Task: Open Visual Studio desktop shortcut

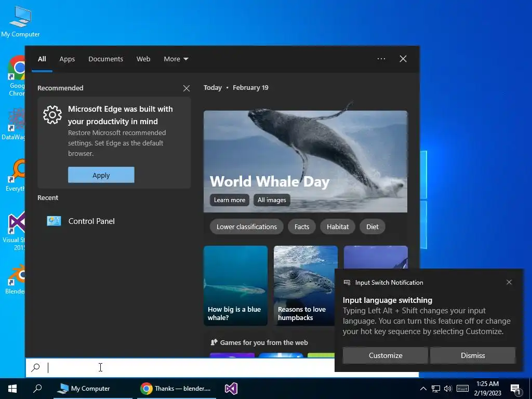Action: click(x=15, y=231)
